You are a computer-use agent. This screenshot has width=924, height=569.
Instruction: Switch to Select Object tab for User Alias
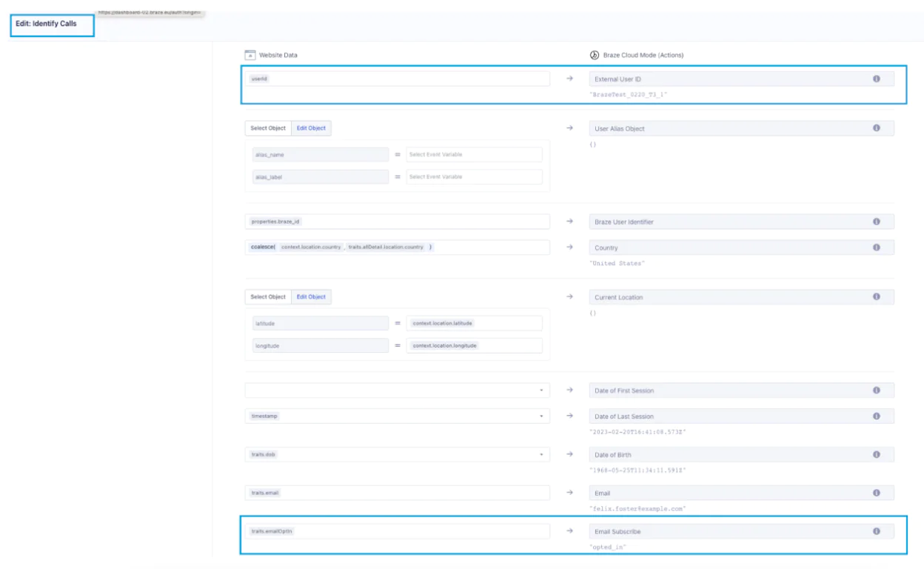tap(268, 128)
